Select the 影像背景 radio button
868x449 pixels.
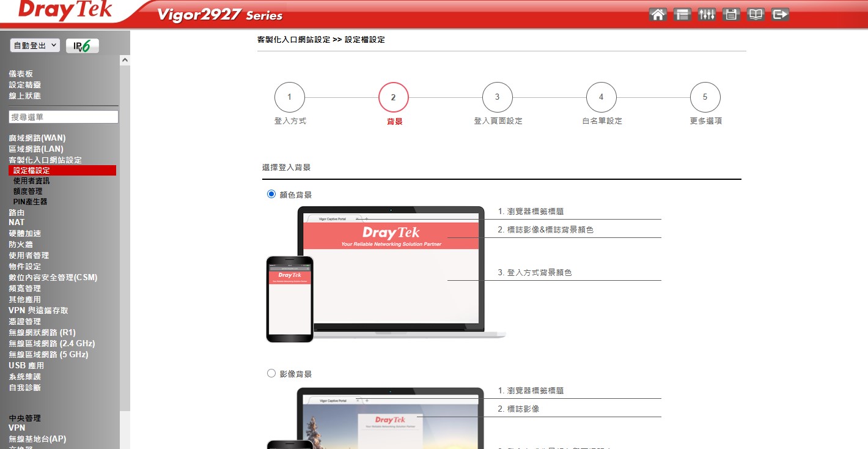click(271, 373)
